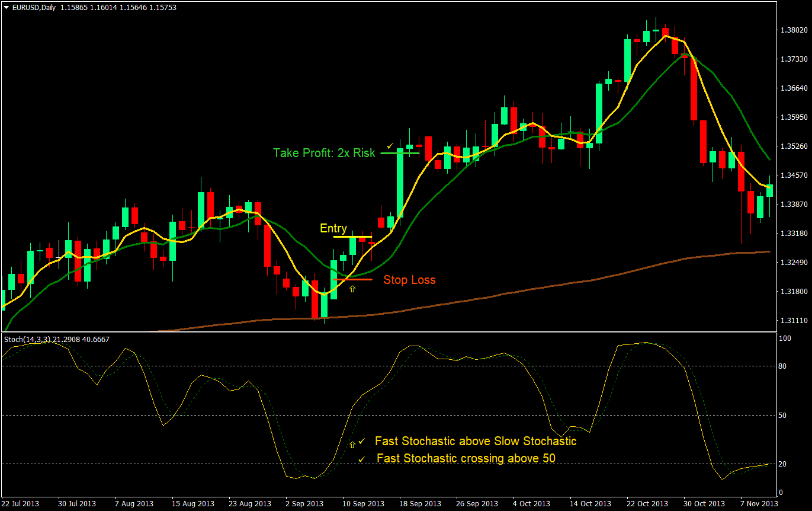Click the checkmark above the Take Profit line
This screenshot has width=812, height=511.
pyautogui.click(x=390, y=145)
